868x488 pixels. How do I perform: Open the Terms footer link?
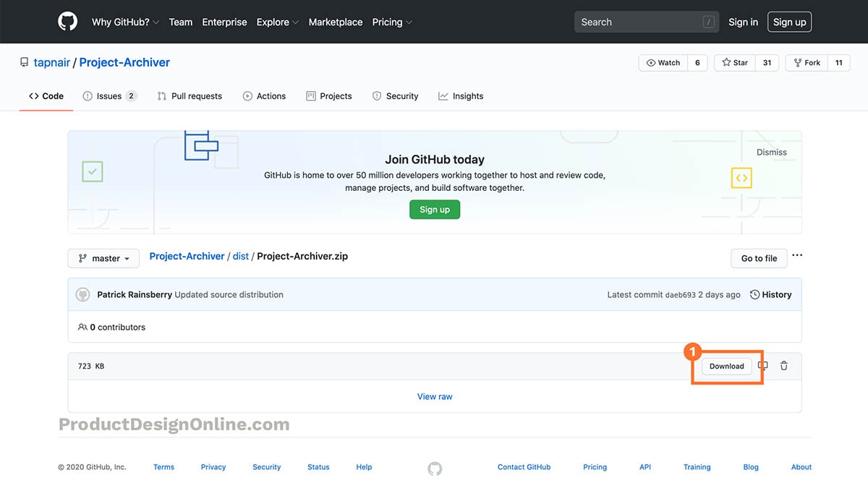163,467
